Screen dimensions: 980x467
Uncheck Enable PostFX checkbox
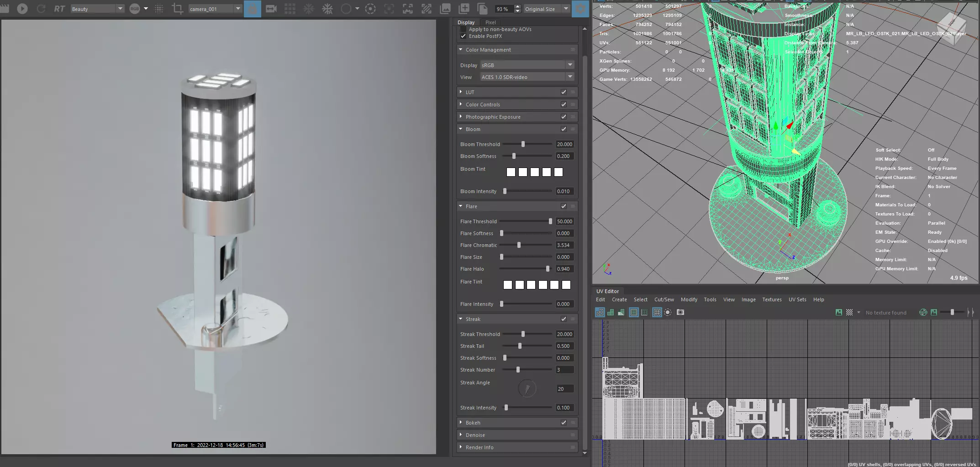(464, 36)
